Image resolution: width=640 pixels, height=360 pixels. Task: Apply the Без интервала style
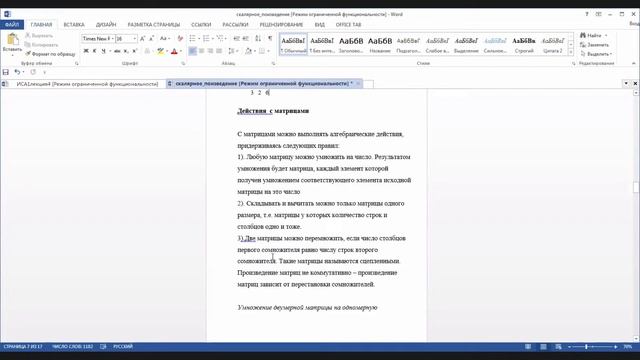322,44
